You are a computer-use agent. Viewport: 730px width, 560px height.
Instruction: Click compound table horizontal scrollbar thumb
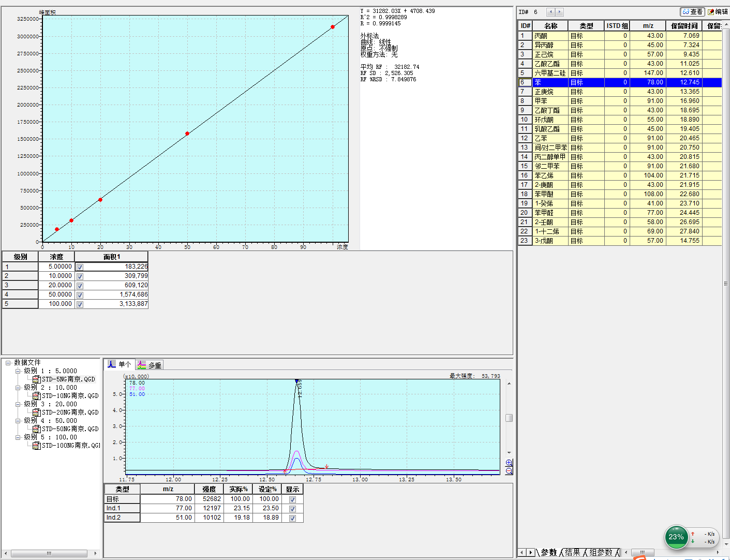[x=643, y=552]
